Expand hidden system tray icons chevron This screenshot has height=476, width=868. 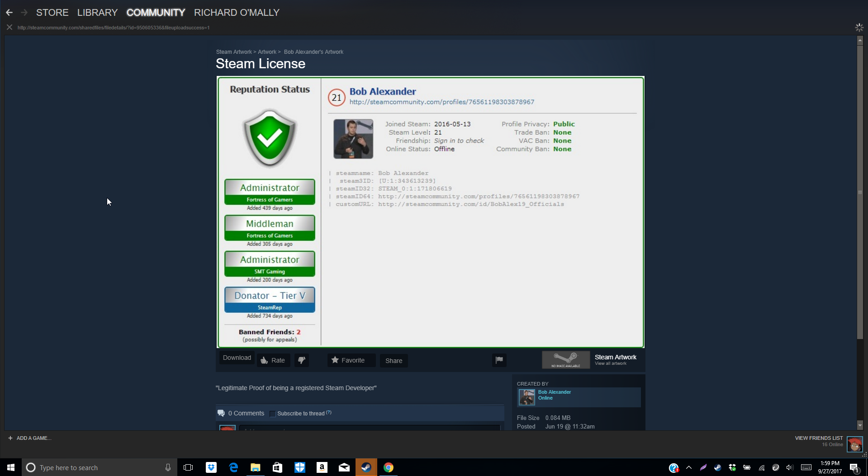tap(688, 467)
